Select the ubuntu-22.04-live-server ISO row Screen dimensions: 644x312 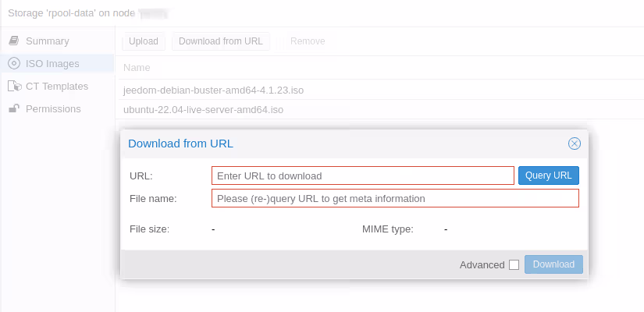(203, 109)
